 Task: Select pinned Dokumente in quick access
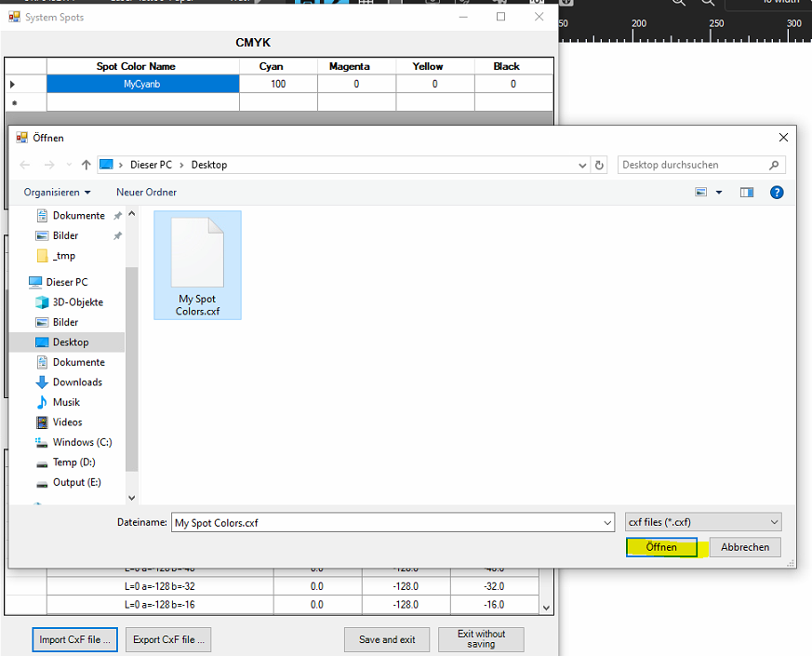pyautogui.click(x=78, y=216)
